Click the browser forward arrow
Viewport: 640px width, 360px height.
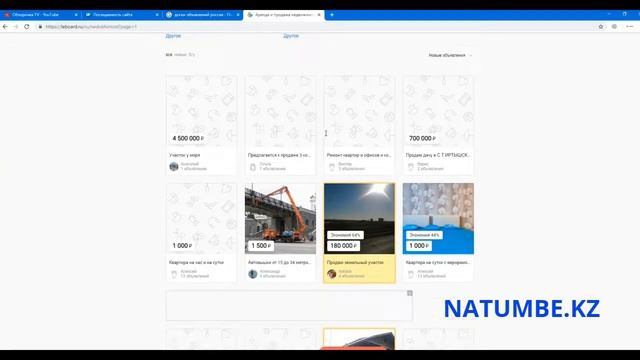tap(16, 27)
